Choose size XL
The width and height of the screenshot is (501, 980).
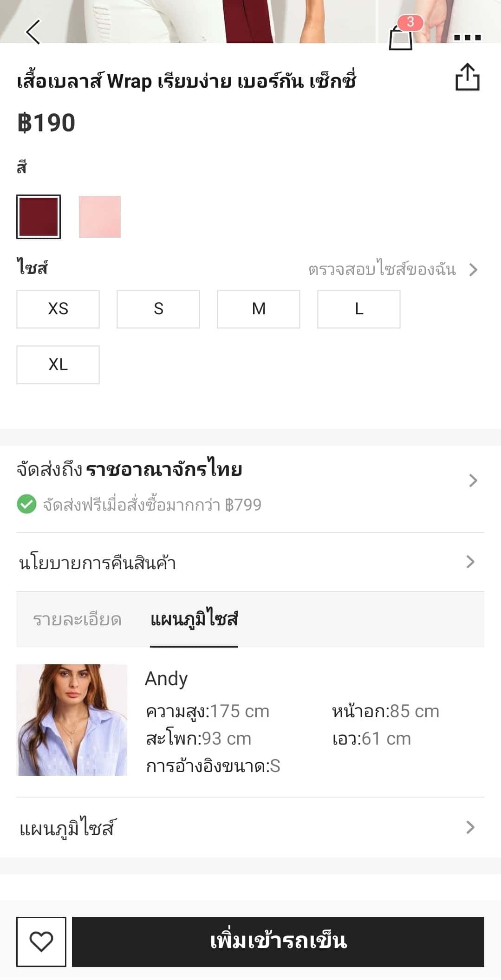[x=58, y=365]
